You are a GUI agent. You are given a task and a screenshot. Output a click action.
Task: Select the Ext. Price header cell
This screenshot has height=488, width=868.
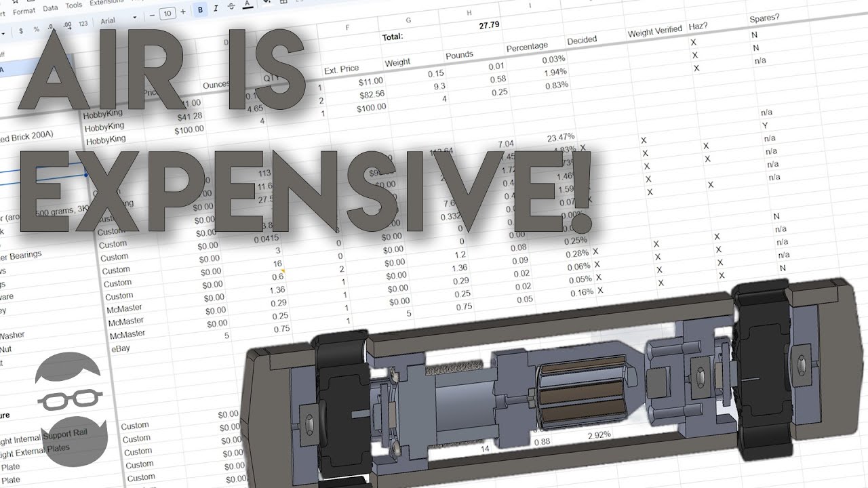342,69
